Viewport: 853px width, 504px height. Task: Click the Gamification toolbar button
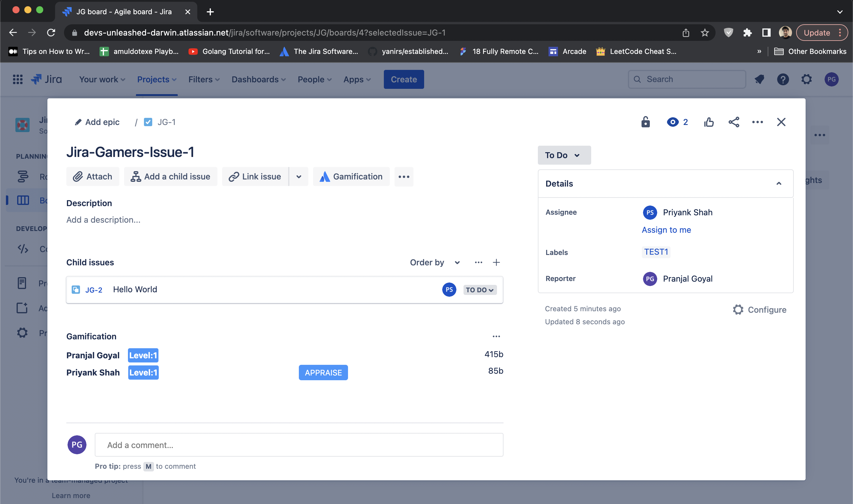[x=351, y=176]
